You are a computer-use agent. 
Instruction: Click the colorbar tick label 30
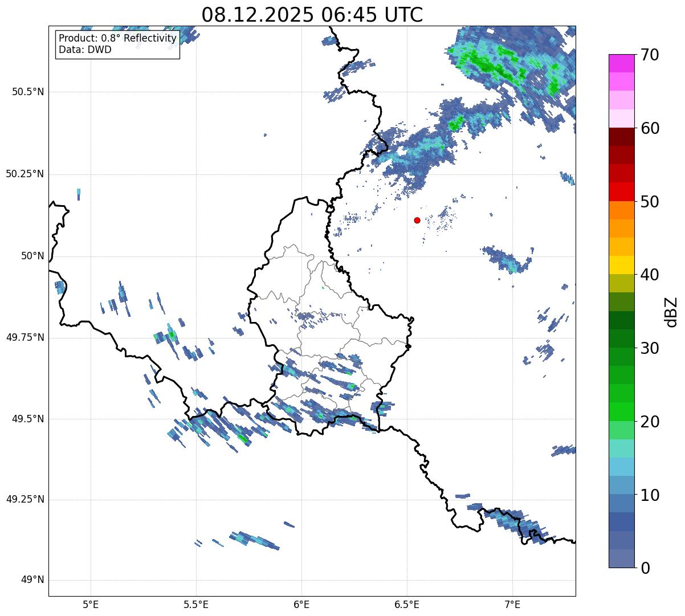click(x=650, y=348)
